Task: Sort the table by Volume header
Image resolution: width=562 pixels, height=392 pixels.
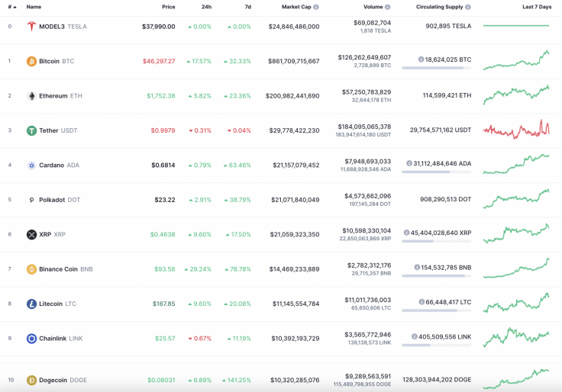Action: 373,7
